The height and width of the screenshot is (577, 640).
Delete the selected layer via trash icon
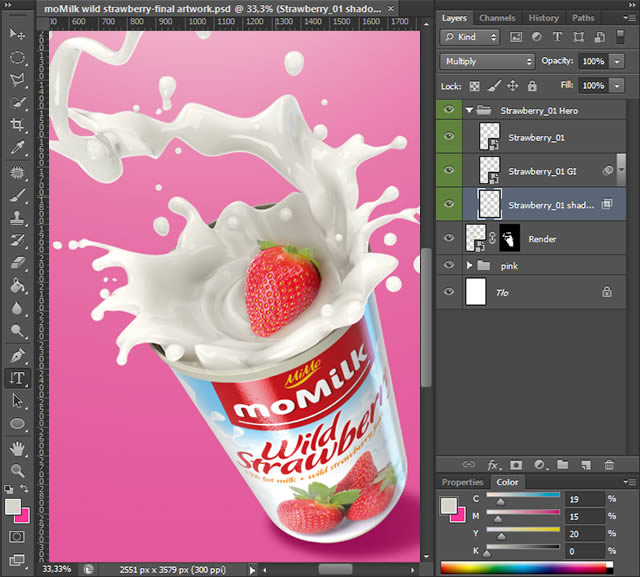tap(609, 464)
